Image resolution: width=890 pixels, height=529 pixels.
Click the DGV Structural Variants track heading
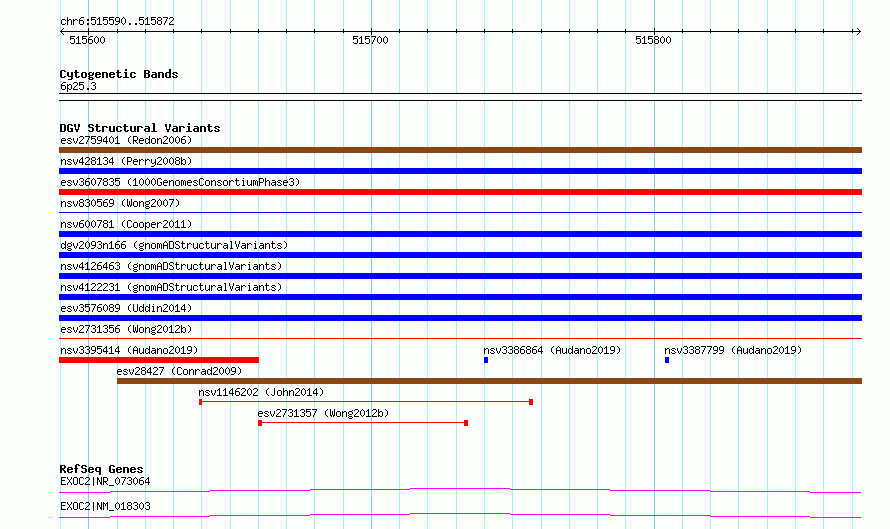point(140,128)
